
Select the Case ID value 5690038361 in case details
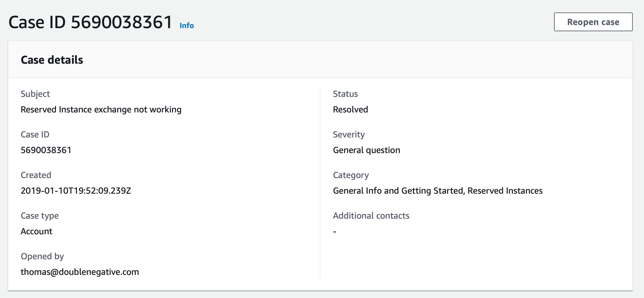(x=46, y=150)
